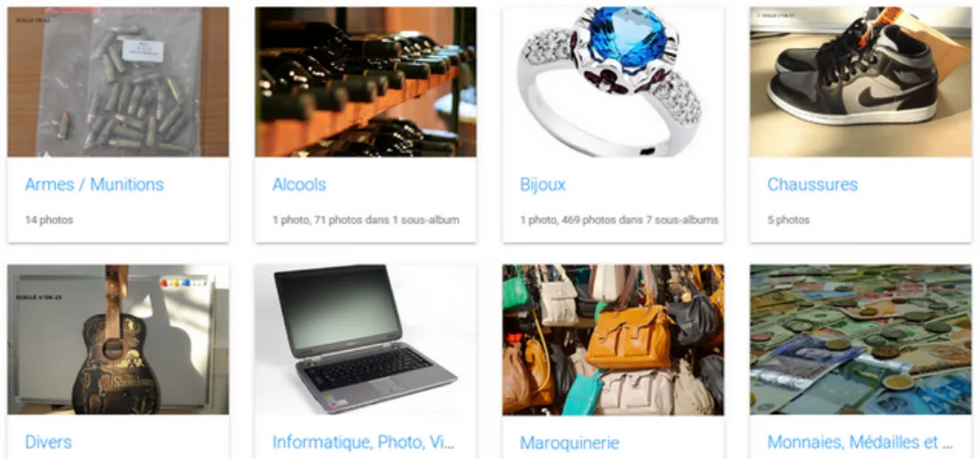Click the decorated guitar thumbnail

(118, 340)
